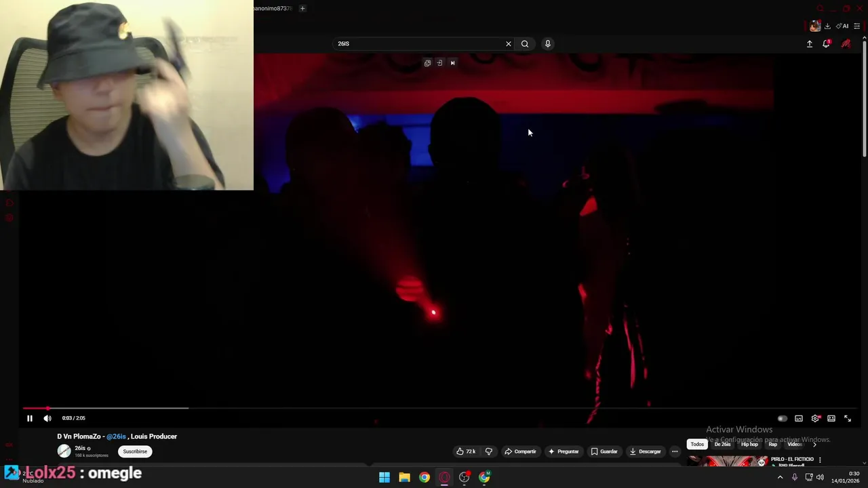Open the 26is channel name link
The height and width of the screenshot is (488, 868).
coord(80,449)
